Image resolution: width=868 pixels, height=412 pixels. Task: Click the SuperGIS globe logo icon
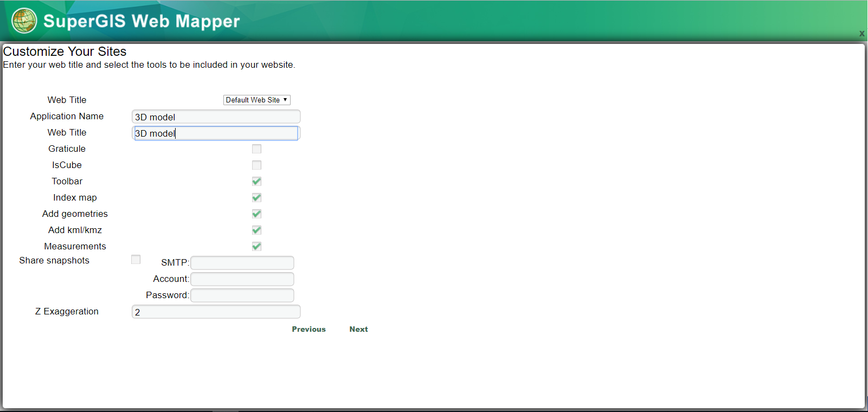coord(24,21)
